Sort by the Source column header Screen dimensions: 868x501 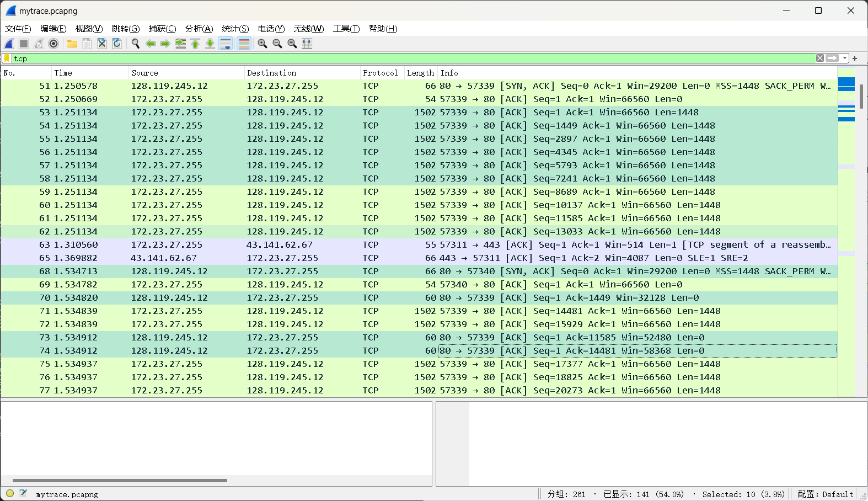click(x=187, y=73)
